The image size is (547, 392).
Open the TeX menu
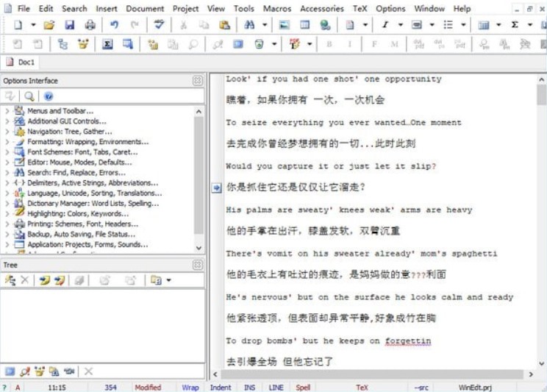[360, 8]
